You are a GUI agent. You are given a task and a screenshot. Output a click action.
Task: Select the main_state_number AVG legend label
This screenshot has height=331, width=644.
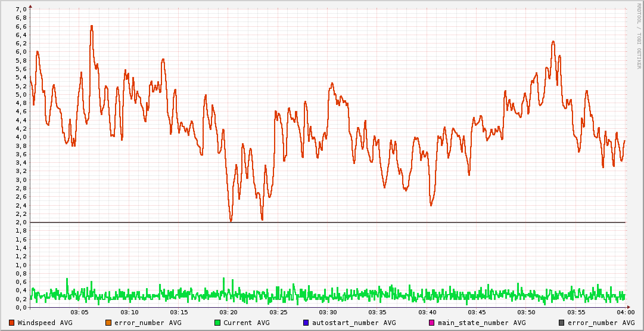click(x=481, y=323)
